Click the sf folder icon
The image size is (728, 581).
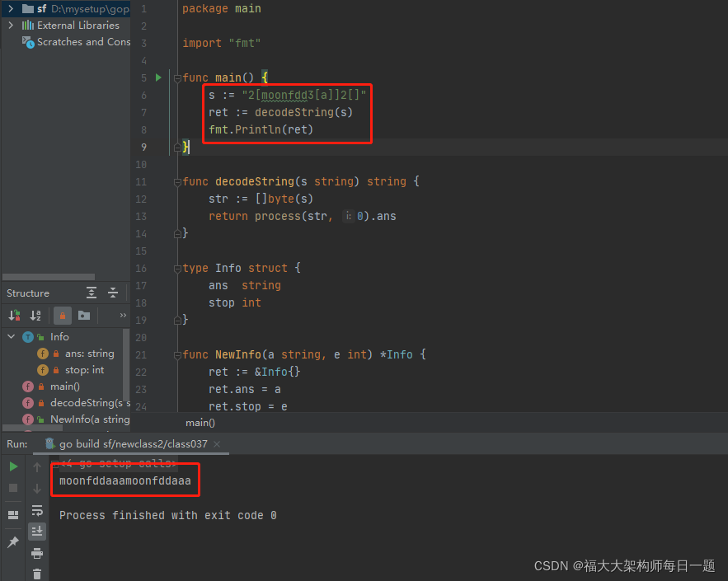click(28, 8)
